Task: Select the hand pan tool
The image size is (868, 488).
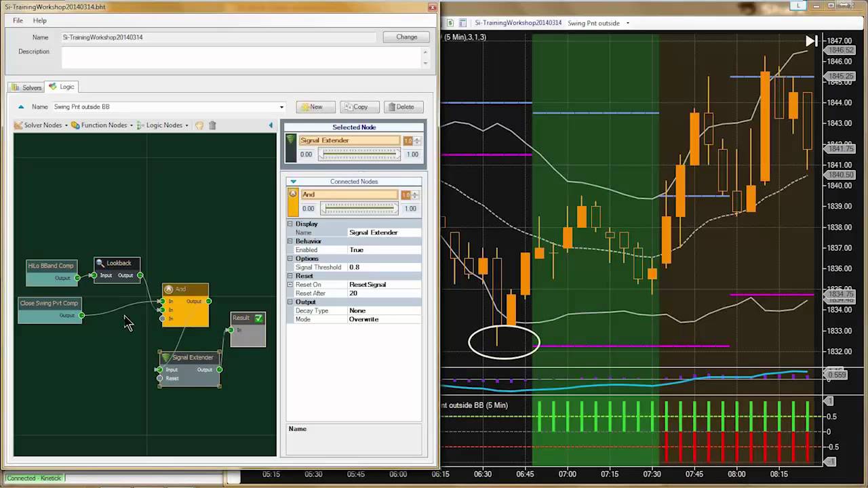Action: point(199,125)
